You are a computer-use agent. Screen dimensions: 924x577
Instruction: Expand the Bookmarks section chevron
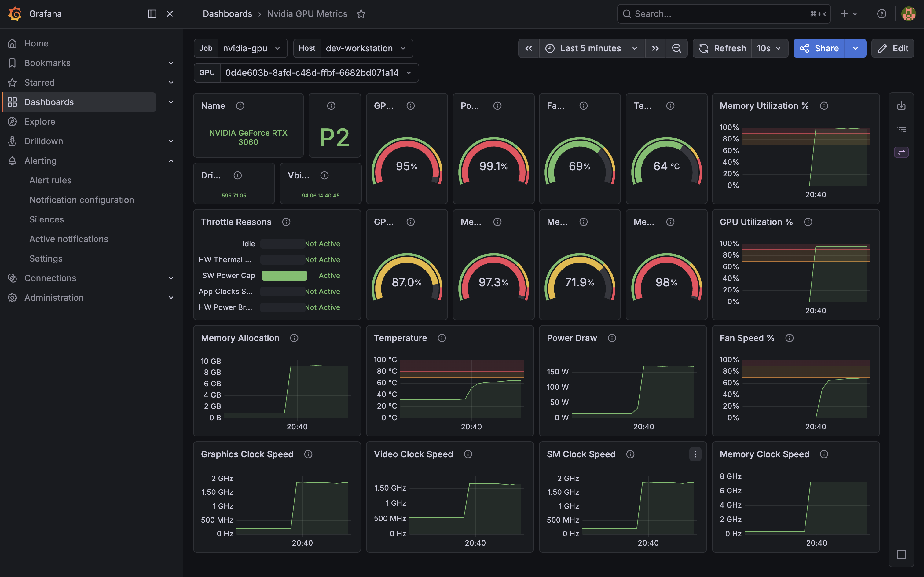point(171,63)
